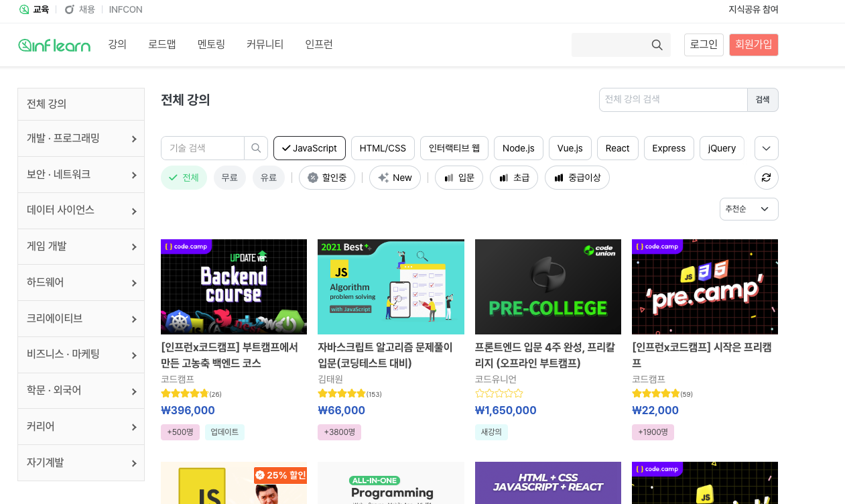Expand 커리어 category
Image resolution: width=845 pixels, height=504 pixels.
coord(81,426)
